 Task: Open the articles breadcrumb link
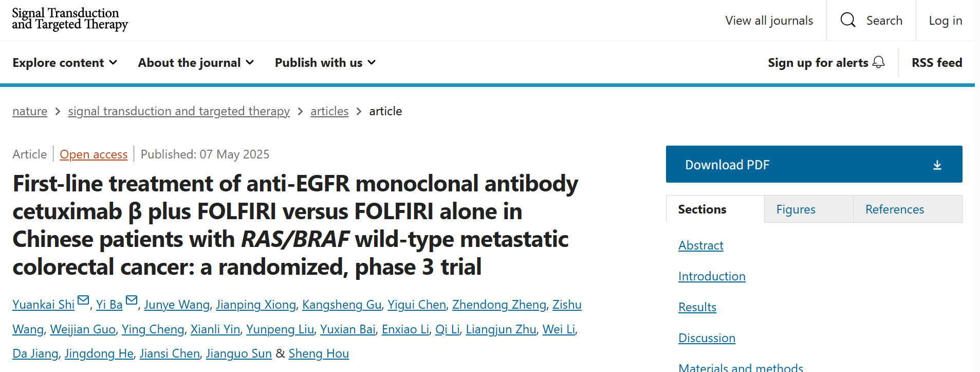[x=329, y=111]
